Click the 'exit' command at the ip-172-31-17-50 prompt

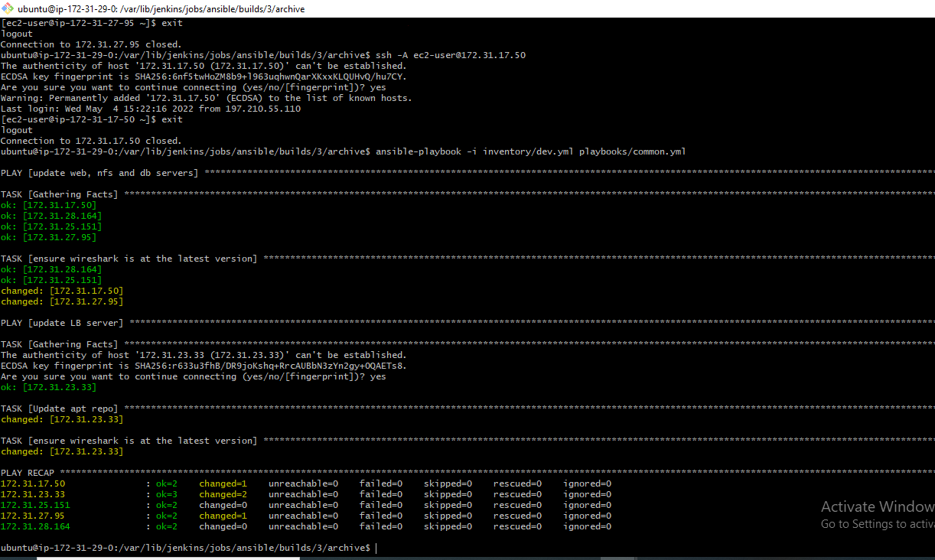(172, 119)
